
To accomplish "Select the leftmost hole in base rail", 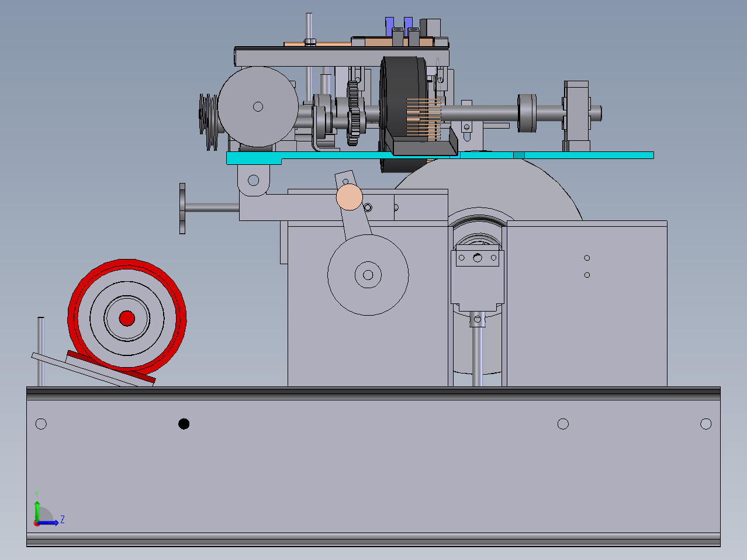I will (41, 424).
